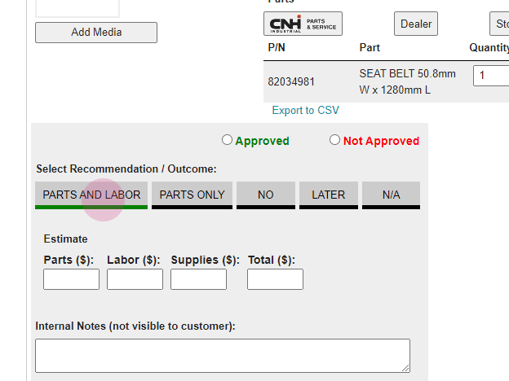509x381 pixels.
Task: Grab the Internal Notes resize handle
Action: 406,368
